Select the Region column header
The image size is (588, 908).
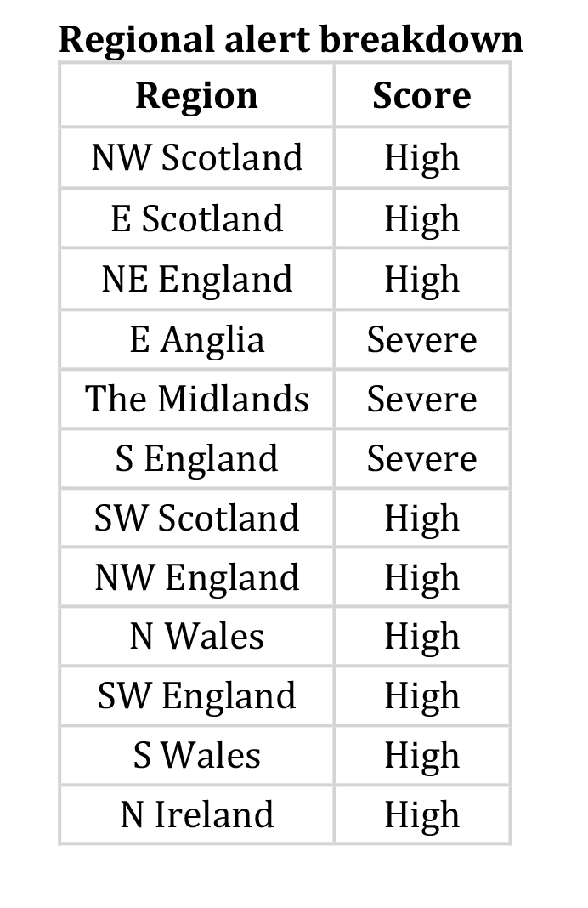197,95
